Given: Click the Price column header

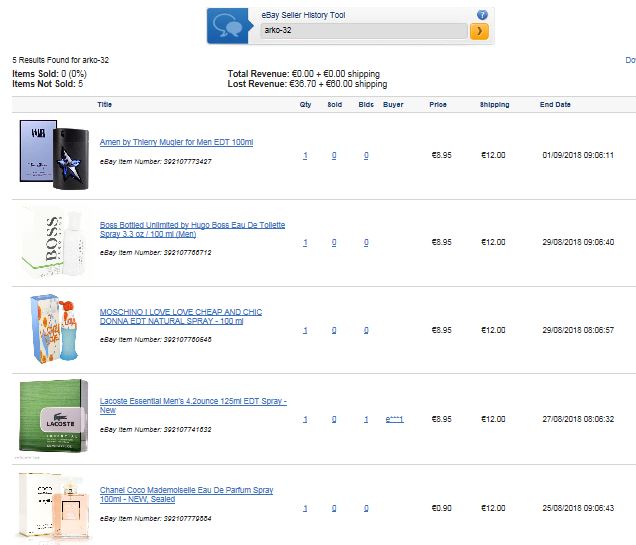Looking at the screenshot, I should [x=438, y=104].
